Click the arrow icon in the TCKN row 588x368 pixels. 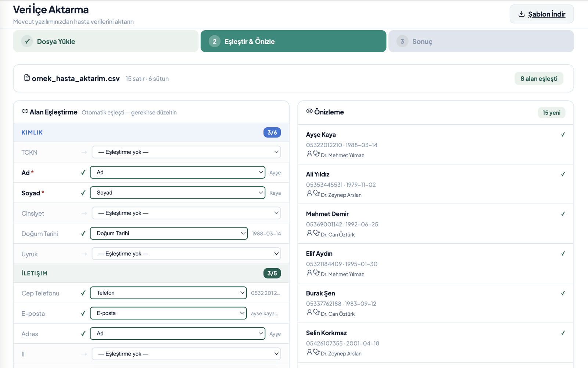click(x=84, y=152)
